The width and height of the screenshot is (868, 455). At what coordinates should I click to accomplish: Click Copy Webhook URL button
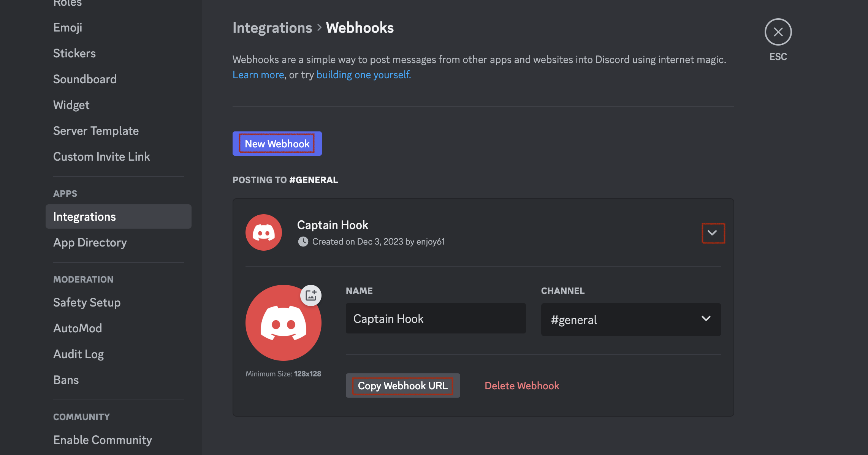403,385
